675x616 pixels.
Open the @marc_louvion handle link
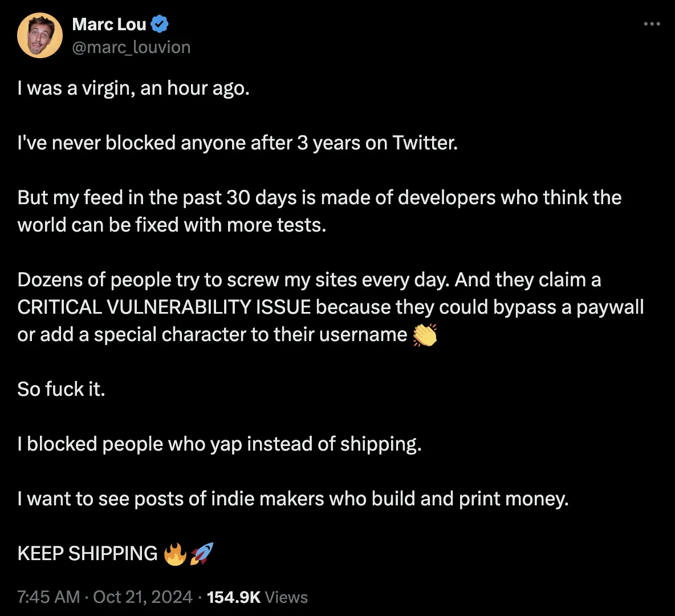click(131, 47)
